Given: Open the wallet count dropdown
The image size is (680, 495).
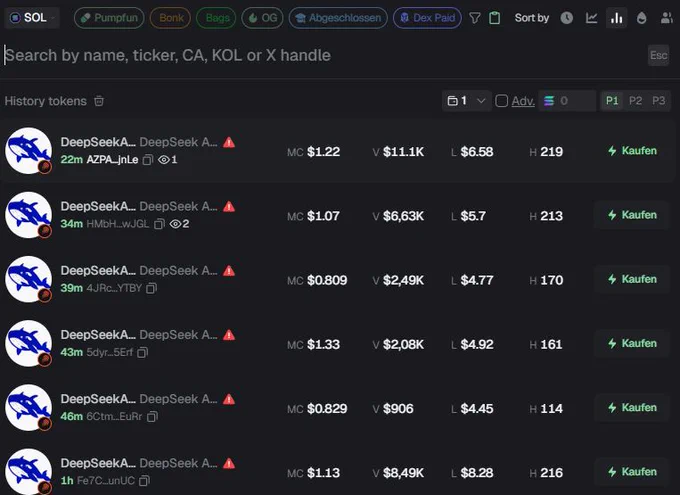Looking at the screenshot, I should tap(466, 101).
